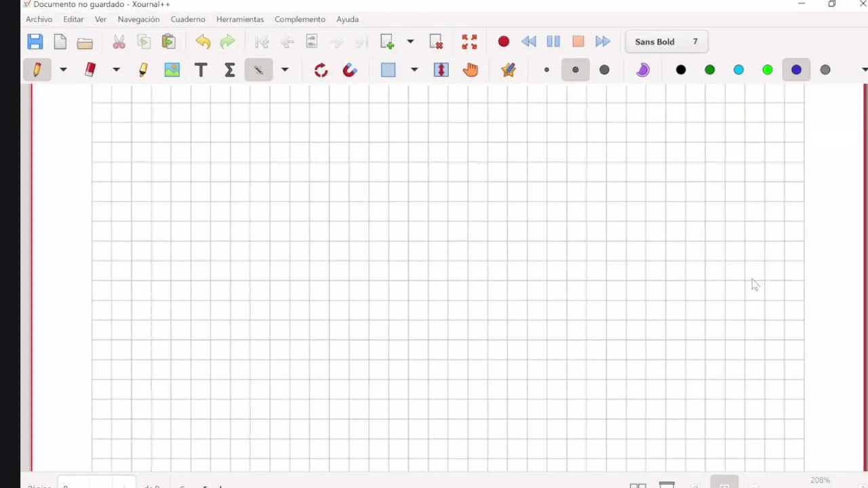The width and height of the screenshot is (868, 488).
Task: Toggle grid snapping magnet
Action: coord(350,70)
